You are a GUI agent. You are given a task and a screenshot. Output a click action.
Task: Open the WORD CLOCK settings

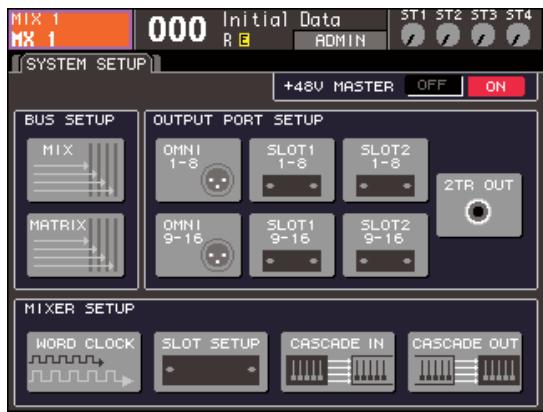click(x=84, y=362)
